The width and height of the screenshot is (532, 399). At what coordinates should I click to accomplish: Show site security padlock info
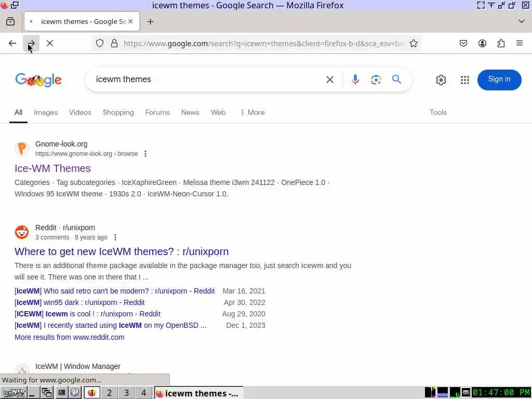coord(114,44)
